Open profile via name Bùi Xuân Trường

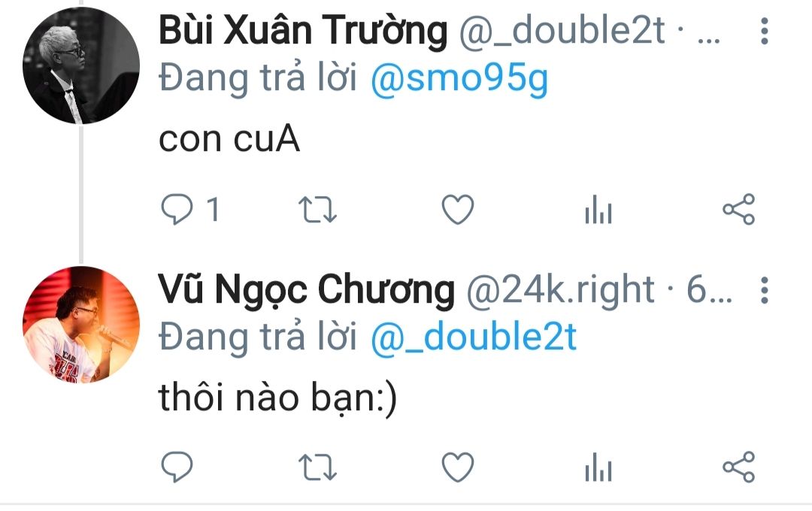click(x=303, y=31)
